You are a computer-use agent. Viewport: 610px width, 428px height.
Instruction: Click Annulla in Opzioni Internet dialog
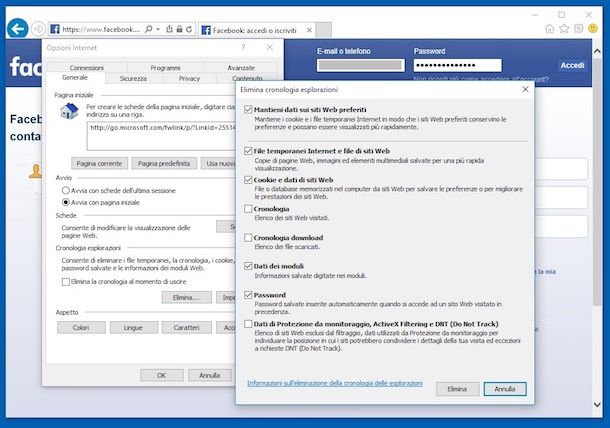pyautogui.click(x=210, y=375)
